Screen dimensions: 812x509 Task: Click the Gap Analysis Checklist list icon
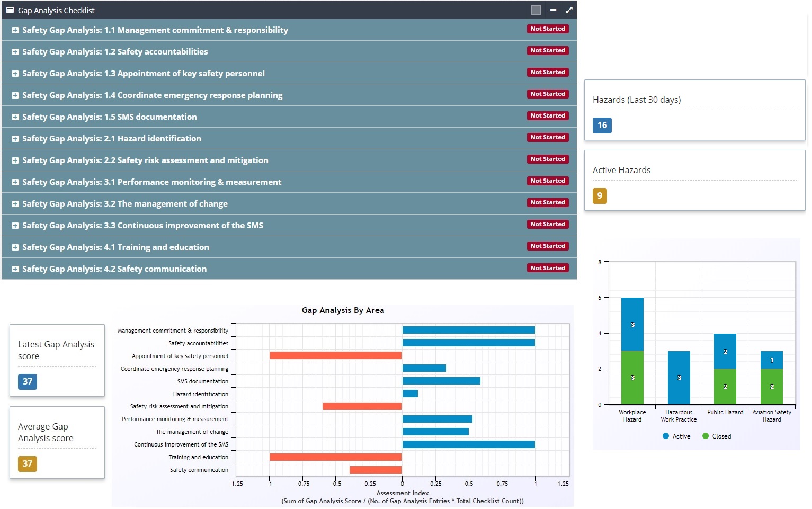pos(10,10)
